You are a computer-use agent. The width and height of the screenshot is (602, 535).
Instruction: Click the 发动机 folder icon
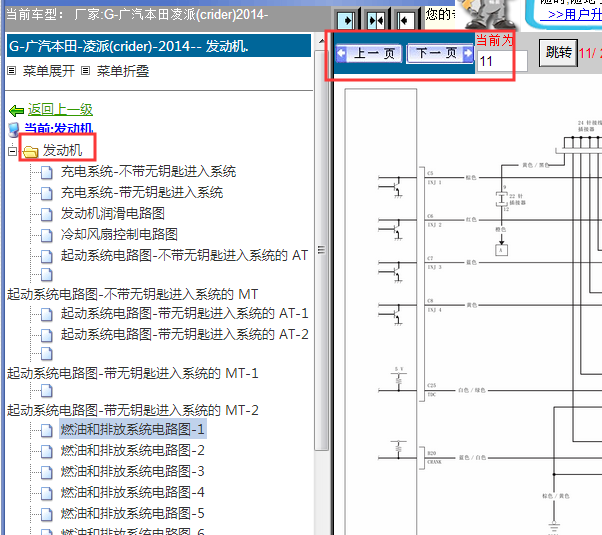pyautogui.click(x=30, y=151)
